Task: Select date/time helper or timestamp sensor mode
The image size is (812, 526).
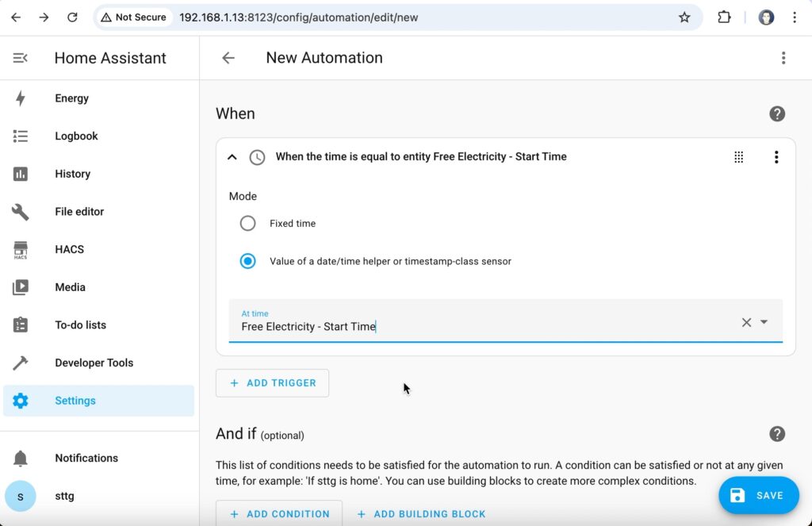Action: [x=247, y=261]
